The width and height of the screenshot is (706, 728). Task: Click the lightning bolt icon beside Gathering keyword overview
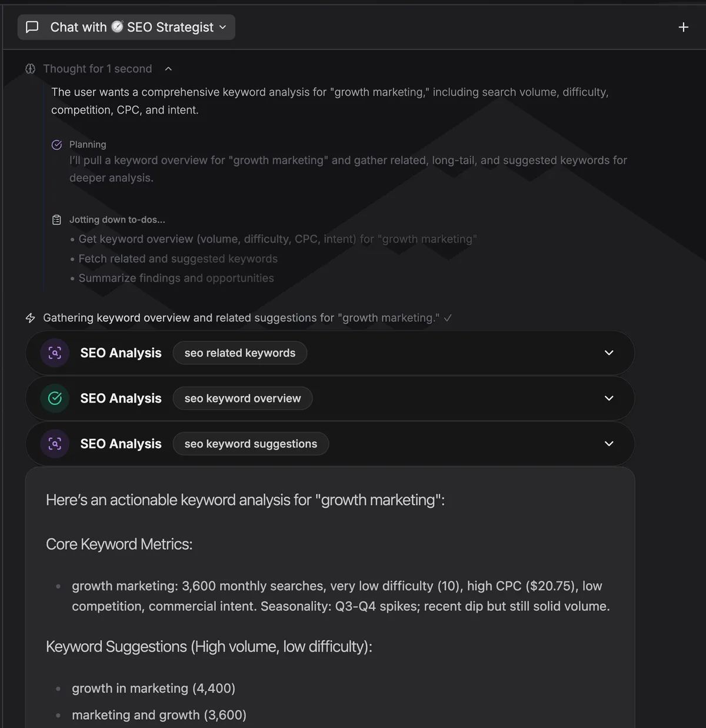coord(31,318)
